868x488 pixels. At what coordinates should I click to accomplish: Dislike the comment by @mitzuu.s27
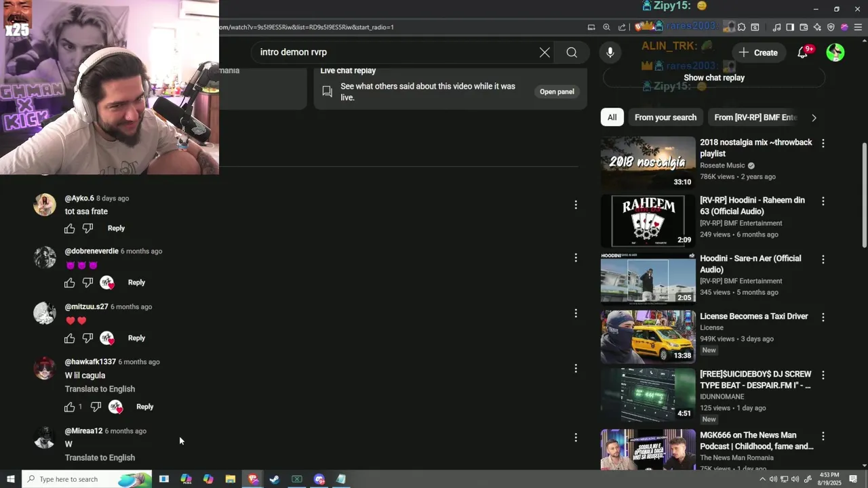(88, 338)
